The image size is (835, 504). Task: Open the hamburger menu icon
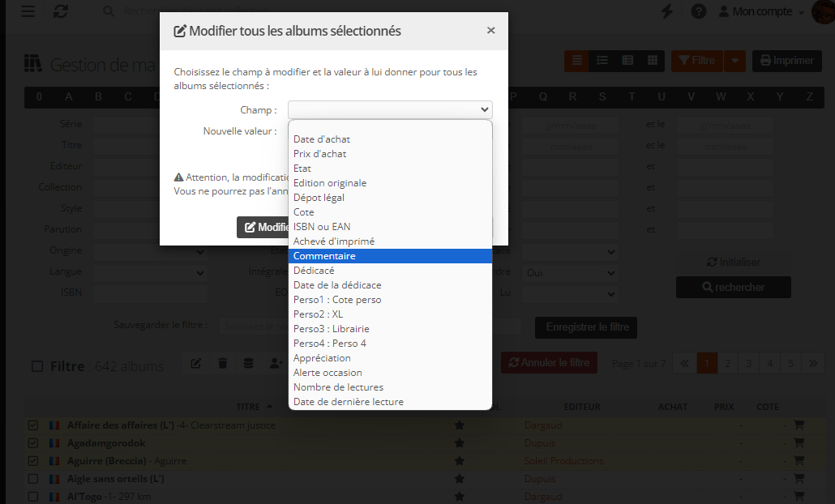tap(28, 11)
